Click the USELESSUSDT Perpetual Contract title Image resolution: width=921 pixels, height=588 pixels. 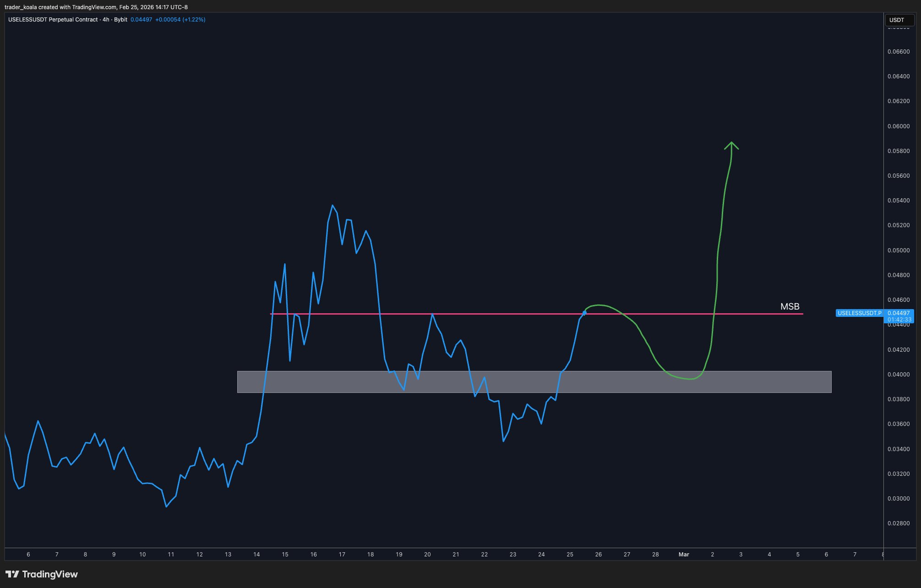point(53,20)
